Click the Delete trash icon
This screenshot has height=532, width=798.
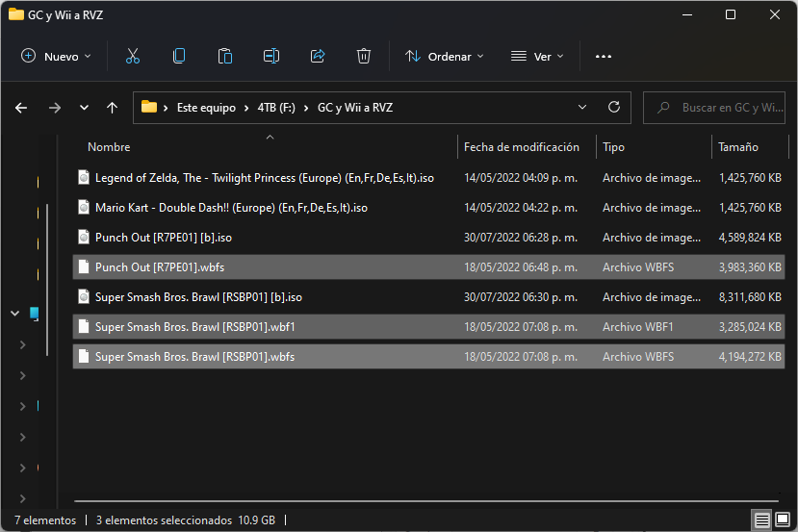point(363,56)
